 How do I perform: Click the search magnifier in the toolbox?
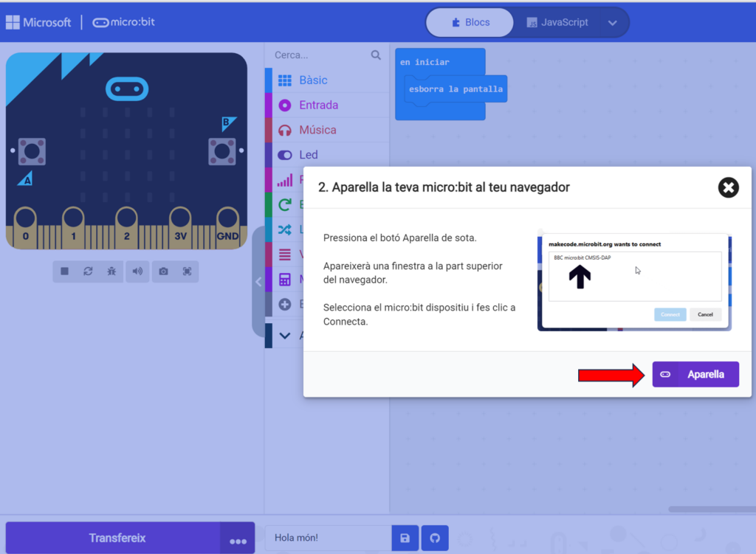tap(376, 55)
